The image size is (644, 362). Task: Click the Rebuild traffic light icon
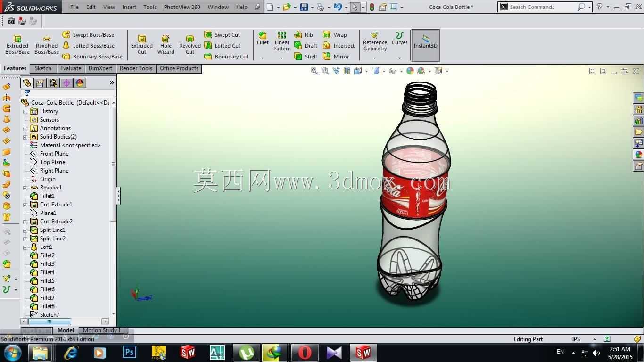[372, 7]
